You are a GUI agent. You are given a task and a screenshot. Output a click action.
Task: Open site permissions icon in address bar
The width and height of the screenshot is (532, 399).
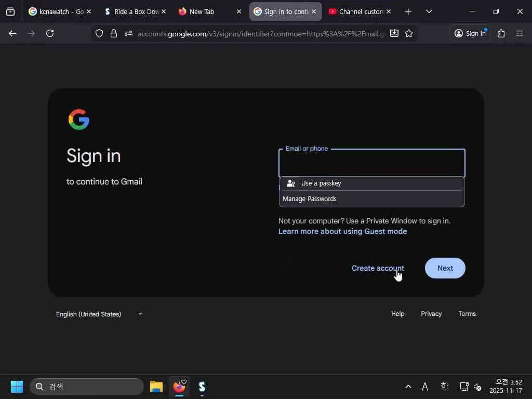(x=128, y=33)
